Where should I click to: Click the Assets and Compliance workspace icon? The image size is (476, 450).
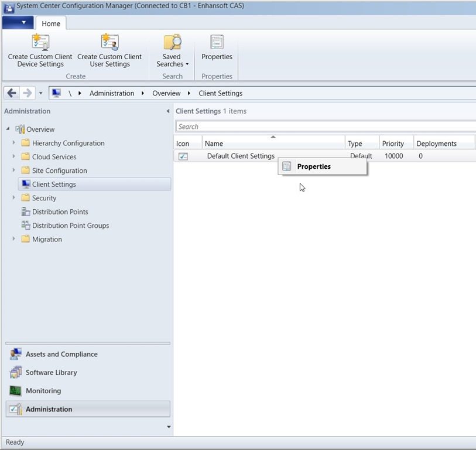click(x=15, y=354)
